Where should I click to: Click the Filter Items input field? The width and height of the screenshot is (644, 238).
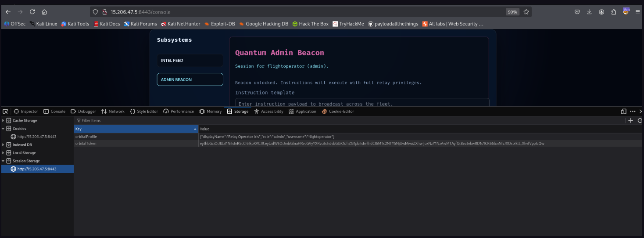click(x=132, y=120)
